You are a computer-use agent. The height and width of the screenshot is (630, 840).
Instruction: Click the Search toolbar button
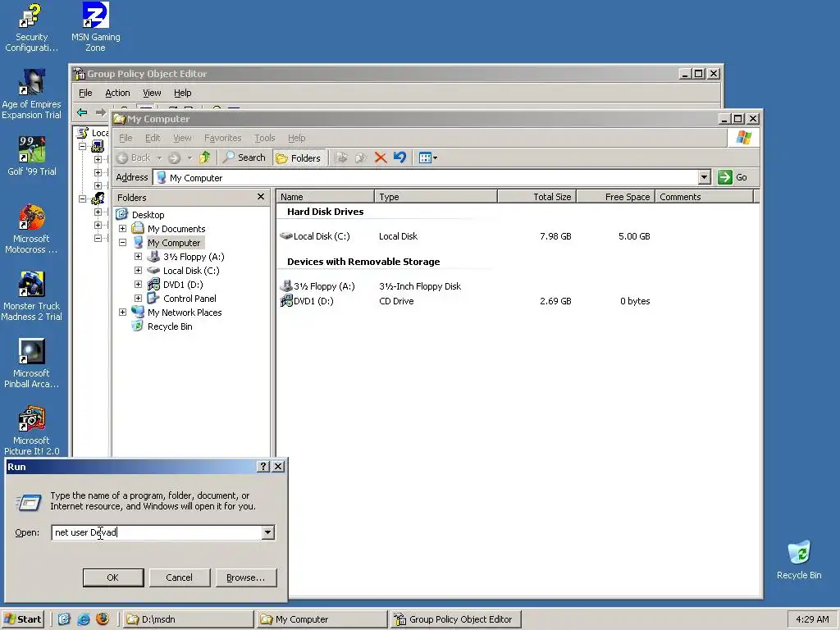click(244, 157)
